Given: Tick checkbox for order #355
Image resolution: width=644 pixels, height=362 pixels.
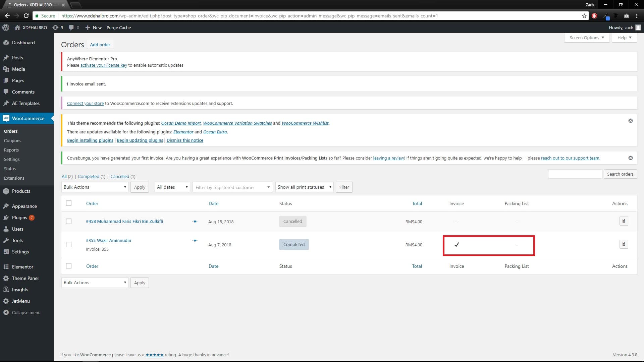Looking at the screenshot, I should coord(69,244).
